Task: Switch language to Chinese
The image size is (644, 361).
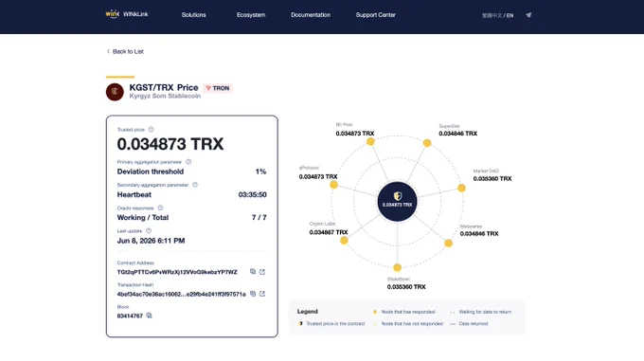Action: click(492, 15)
